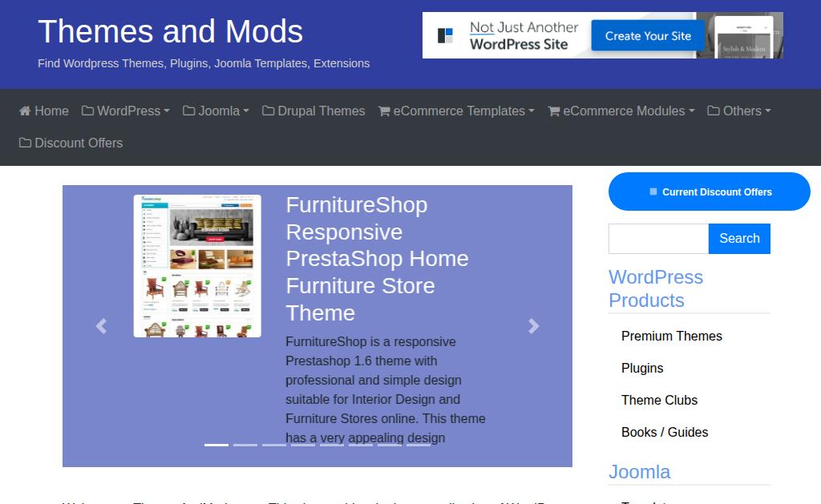Click Not Just Another WordPress Site ad text
Viewport: 821px width, 504px height.
pyautogui.click(x=524, y=35)
